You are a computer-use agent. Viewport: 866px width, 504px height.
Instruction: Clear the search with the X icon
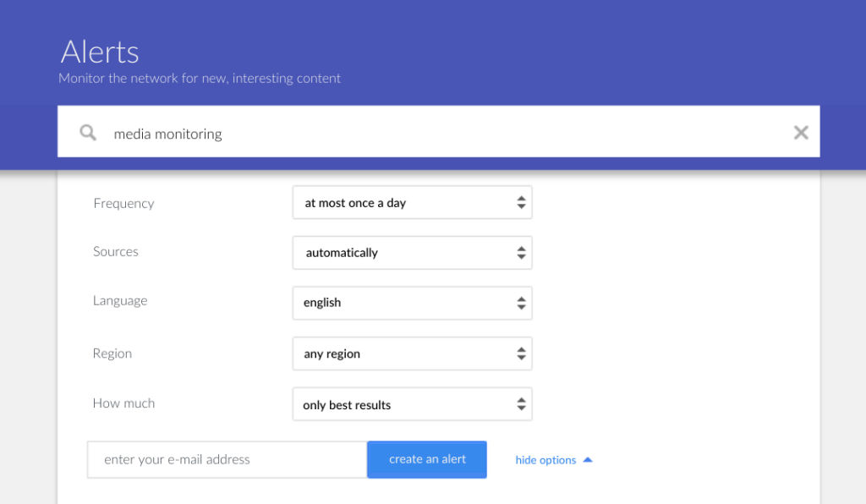pyautogui.click(x=801, y=133)
